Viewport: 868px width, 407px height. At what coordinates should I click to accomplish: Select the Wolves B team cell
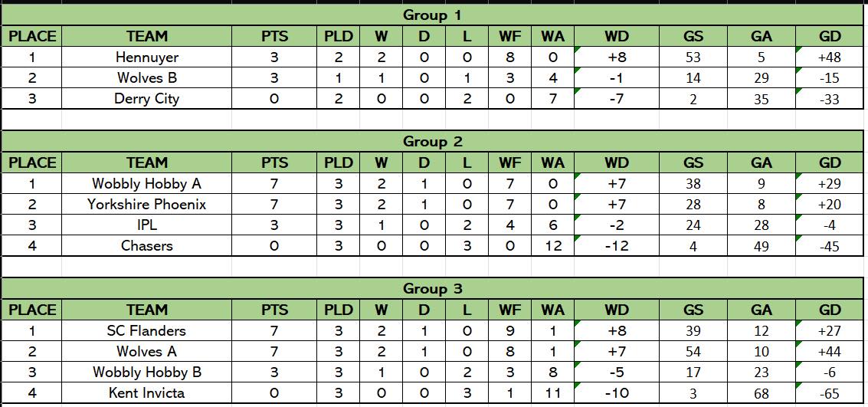(147, 78)
